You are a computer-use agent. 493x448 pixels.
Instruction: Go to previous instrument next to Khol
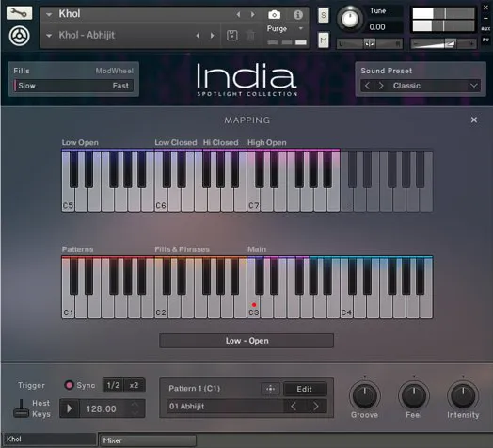[238, 14]
